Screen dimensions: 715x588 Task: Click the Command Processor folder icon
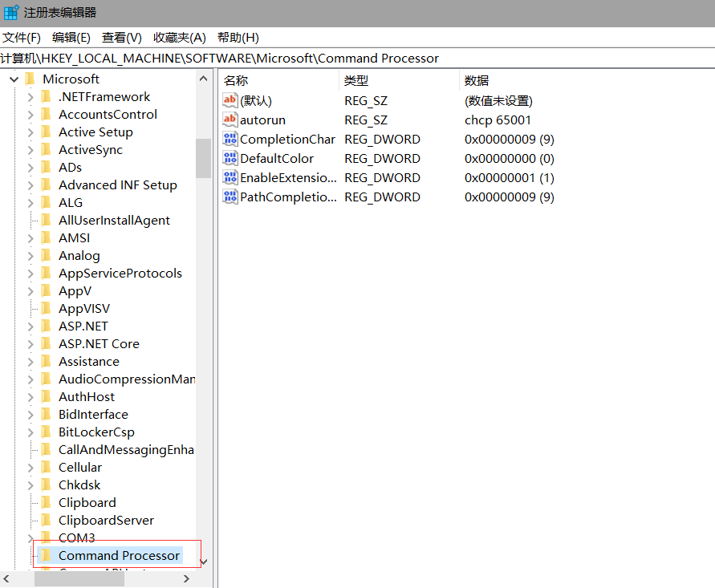click(46, 555)
